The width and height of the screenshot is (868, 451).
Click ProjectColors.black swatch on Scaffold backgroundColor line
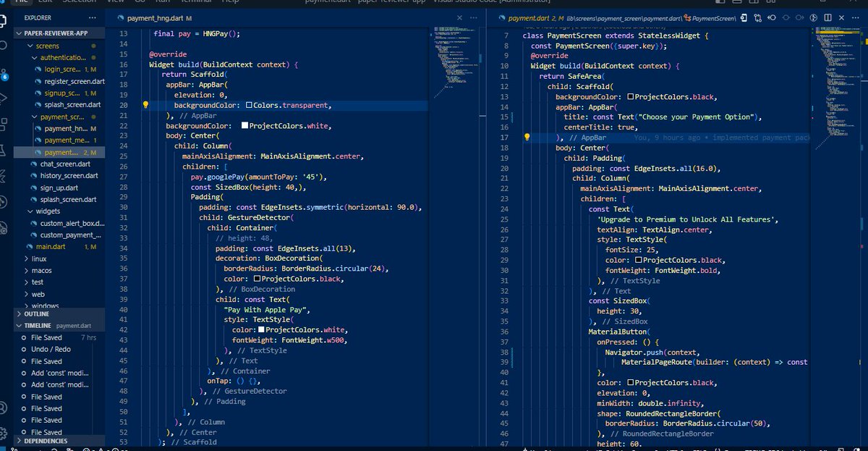(x=631, y=96)
